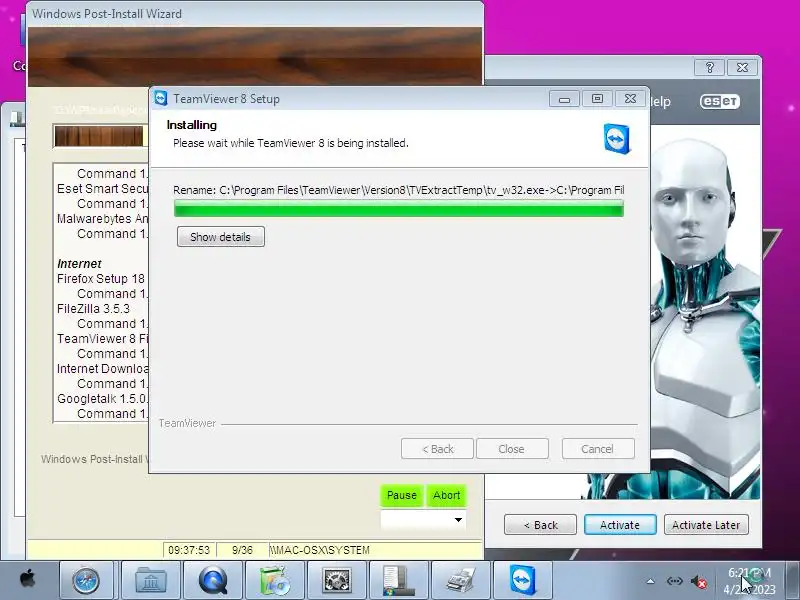Screen dimensions: 800x600
Task: Click \\MAC-OSX\SYSTEM status bar text
Action: point(320,550)
